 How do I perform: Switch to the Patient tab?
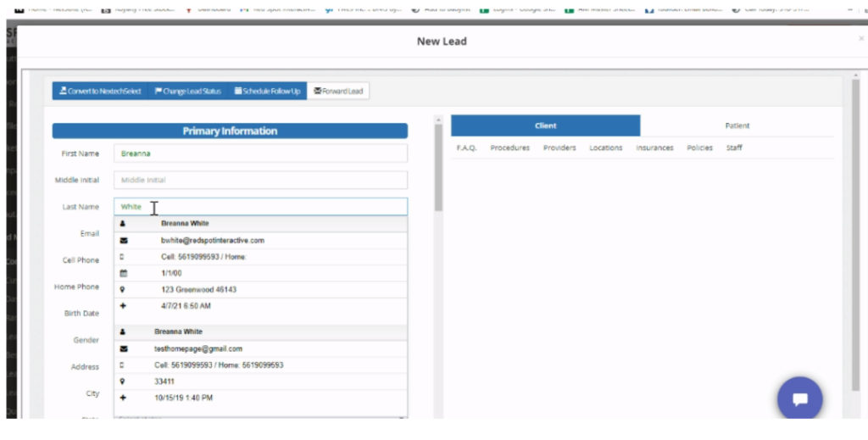click(x=737, y=125)
